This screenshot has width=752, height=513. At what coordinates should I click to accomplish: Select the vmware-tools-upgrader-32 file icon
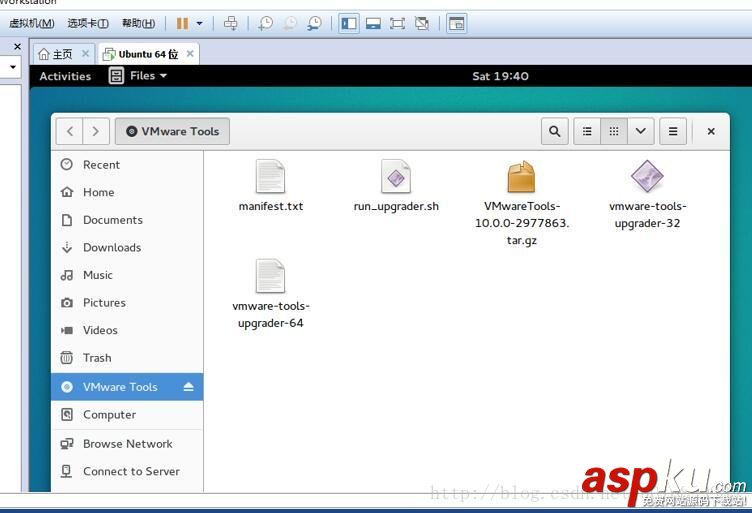pyautogui.click(x=647, y=176)
